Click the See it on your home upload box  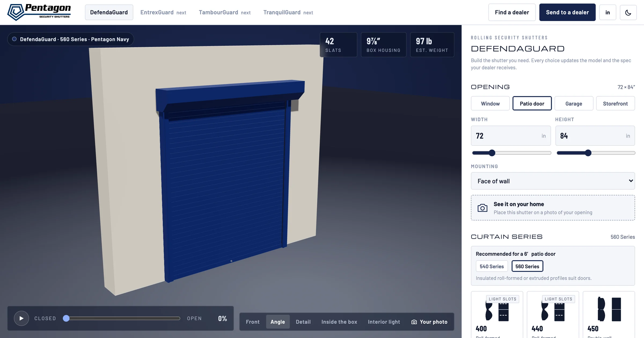pyautogui.click(x=553, y=208)
